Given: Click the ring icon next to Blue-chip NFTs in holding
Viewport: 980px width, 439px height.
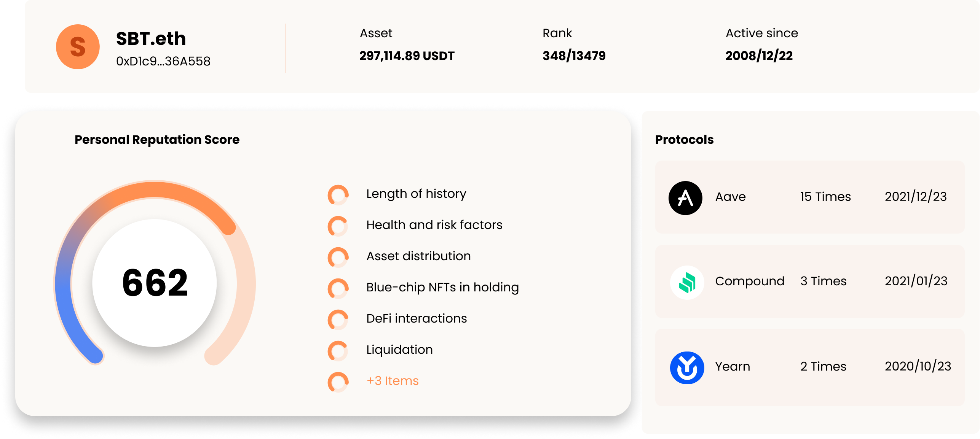Looking at the screenshot, I should [338, 288].
